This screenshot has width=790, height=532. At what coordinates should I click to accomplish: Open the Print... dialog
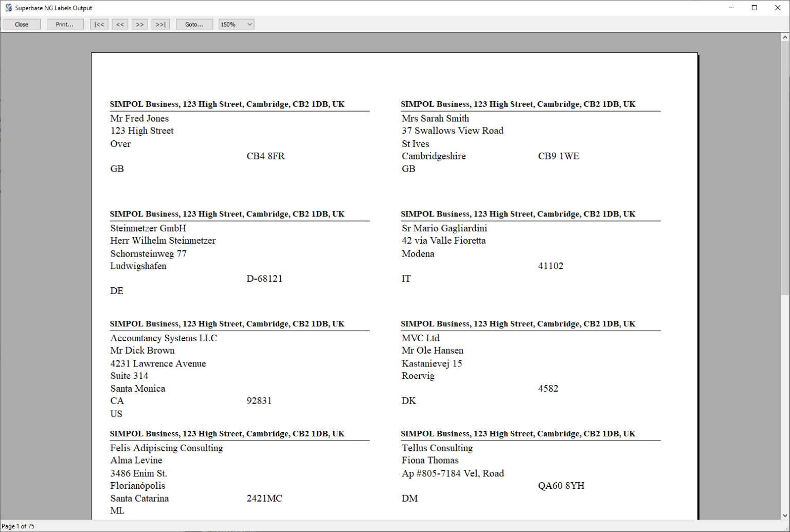pos(65,24)
